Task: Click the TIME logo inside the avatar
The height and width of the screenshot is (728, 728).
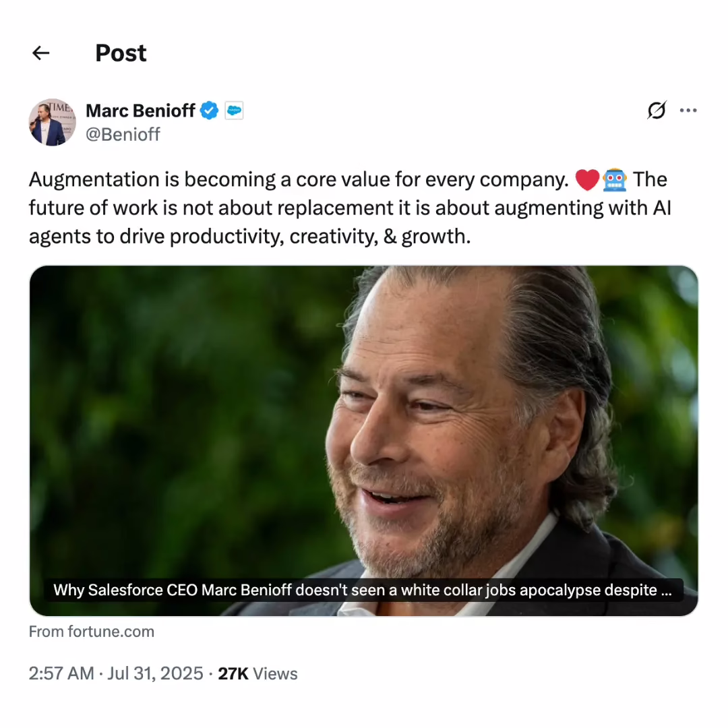Action: [59, 107]
